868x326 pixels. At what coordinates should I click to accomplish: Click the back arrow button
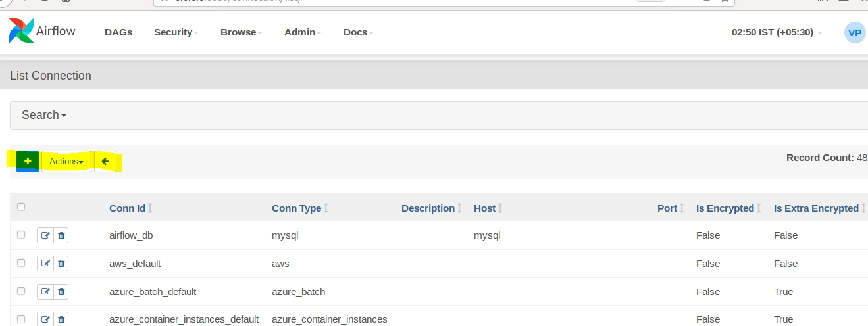(x=105, y=161)
